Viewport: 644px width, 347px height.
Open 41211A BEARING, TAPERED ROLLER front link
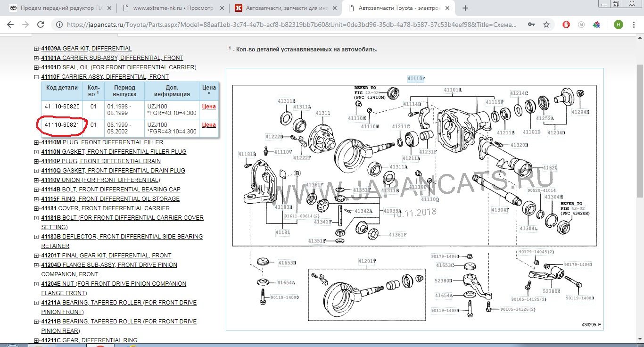[x=119, y=307]
